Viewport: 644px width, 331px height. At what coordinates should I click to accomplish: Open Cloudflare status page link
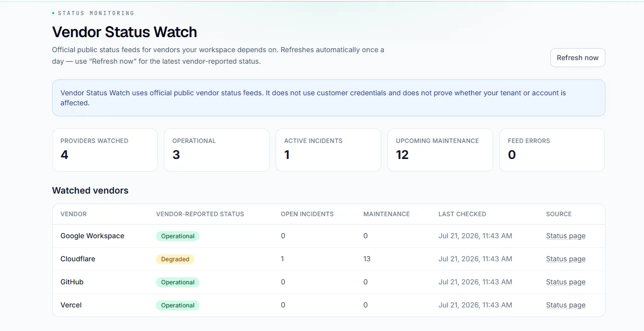pyautogui.click(x=565, y=259)
